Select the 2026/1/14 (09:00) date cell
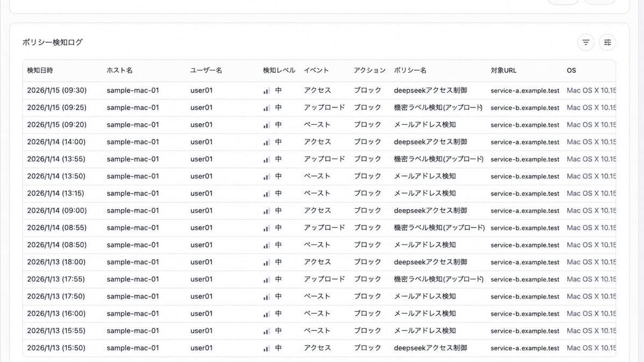The image size is (644, 362). pos(56,210)
